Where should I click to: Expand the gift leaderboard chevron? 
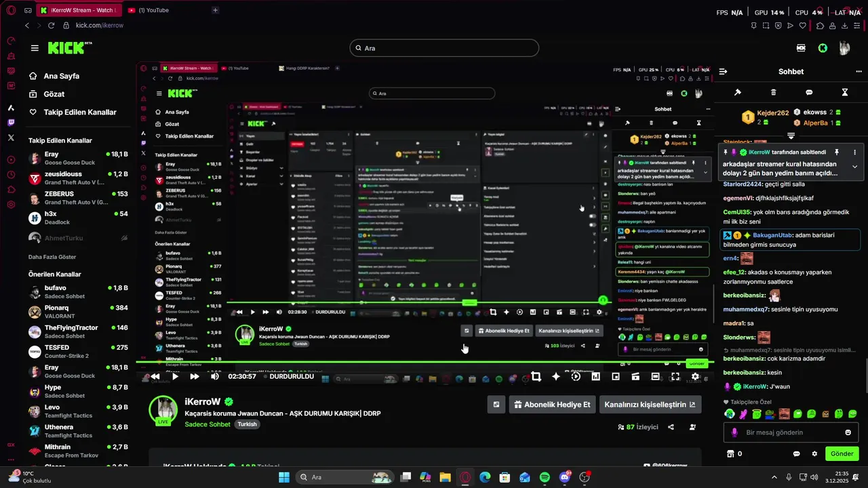point(791,136)
